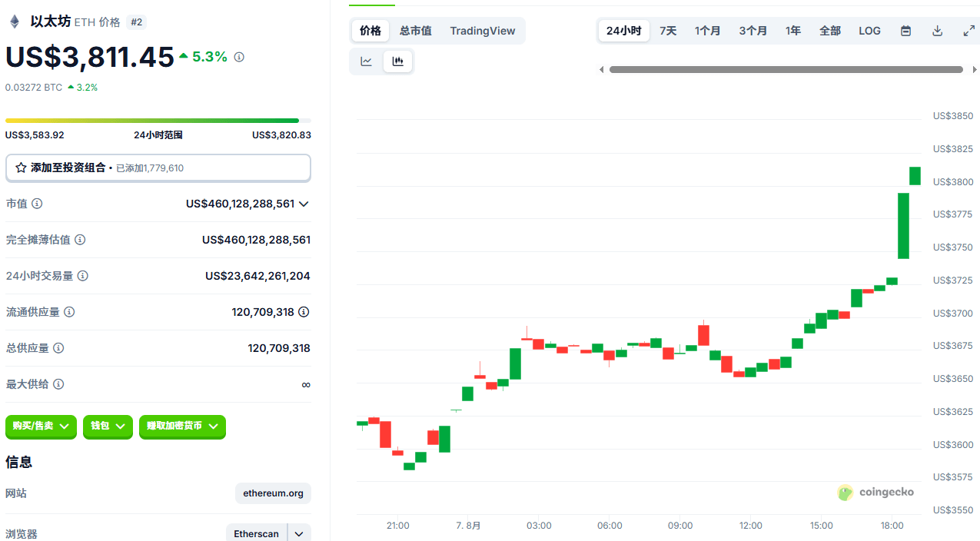Click the high price US$3,820.83
Screen dimensions: 980x541
point(281,135)
